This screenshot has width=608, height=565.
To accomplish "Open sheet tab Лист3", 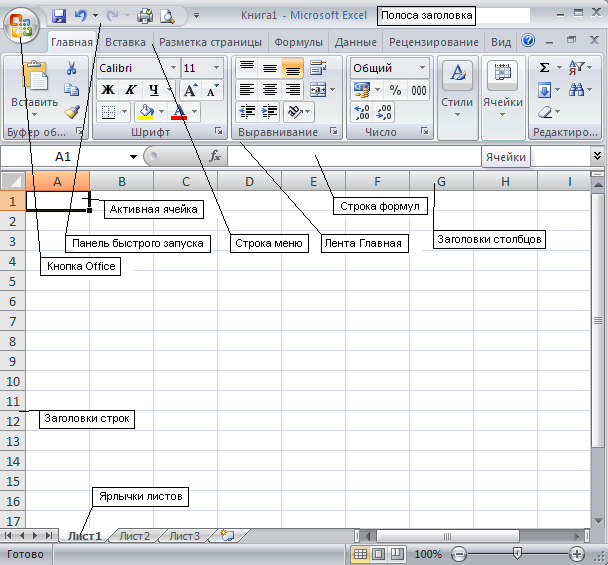I will point(184,536).
